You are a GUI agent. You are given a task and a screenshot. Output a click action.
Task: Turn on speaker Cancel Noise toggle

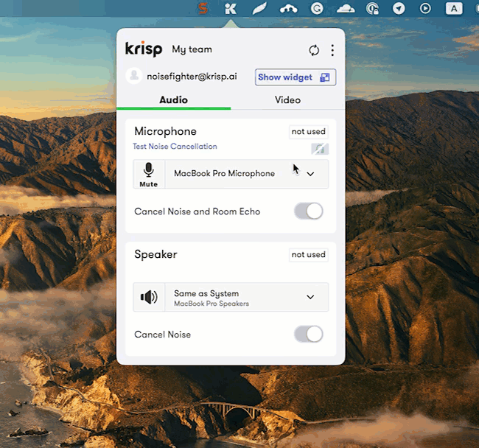tap(309, 335)
